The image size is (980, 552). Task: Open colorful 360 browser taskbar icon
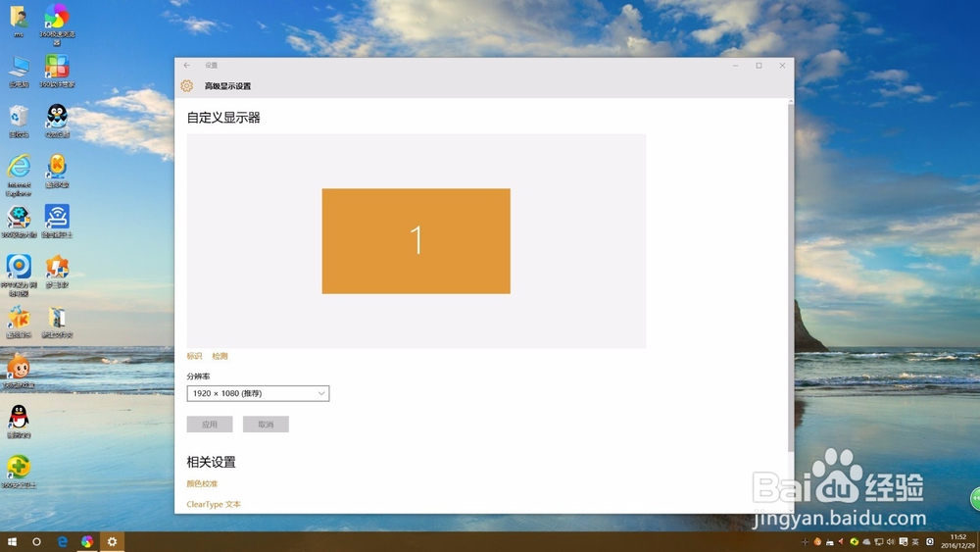[87, 541]
